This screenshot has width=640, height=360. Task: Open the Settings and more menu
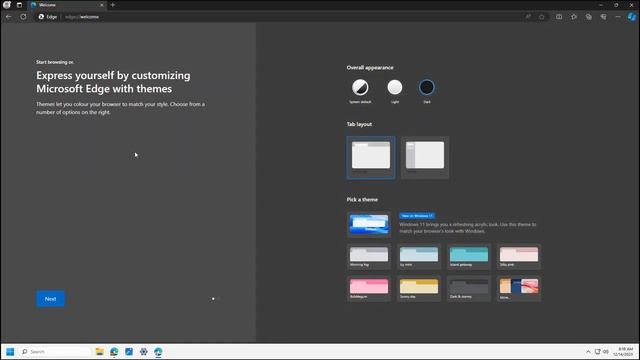tap(618, 17)
